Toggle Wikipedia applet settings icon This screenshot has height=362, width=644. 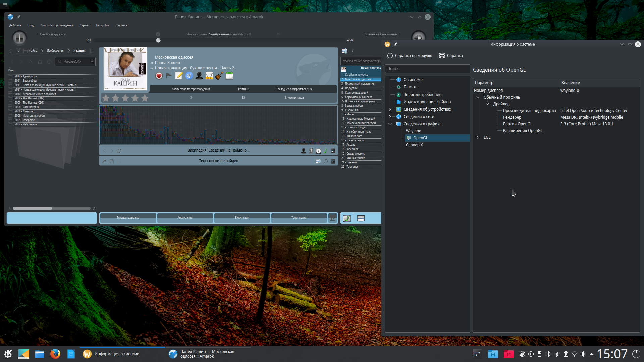333,151
